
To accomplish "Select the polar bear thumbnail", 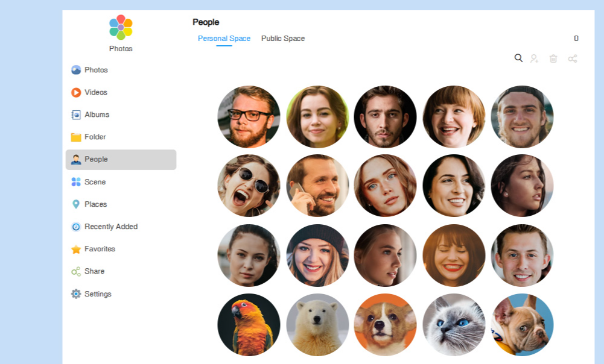I will pos(317,325).
